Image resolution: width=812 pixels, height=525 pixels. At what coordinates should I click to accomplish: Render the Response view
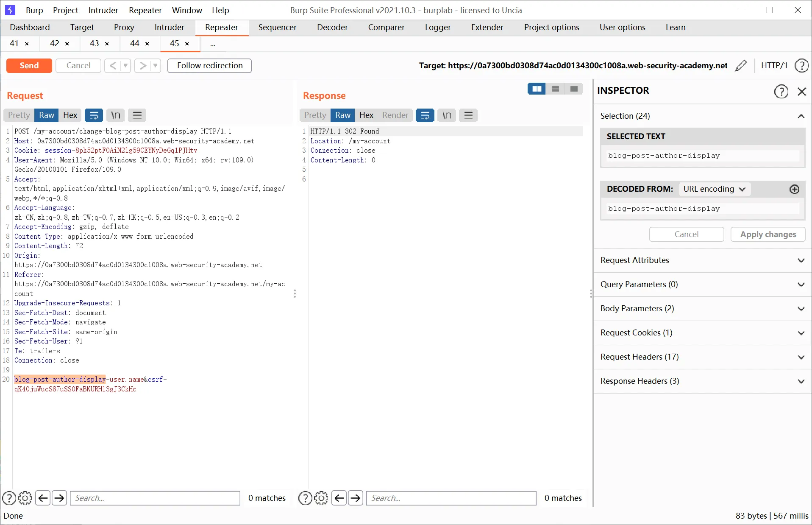(395, 115)
